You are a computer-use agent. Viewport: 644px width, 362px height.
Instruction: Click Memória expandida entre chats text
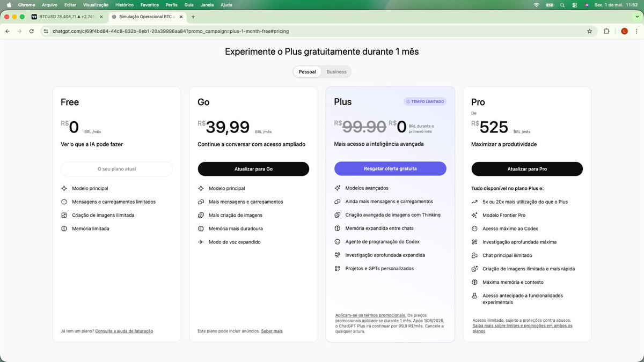379,228
